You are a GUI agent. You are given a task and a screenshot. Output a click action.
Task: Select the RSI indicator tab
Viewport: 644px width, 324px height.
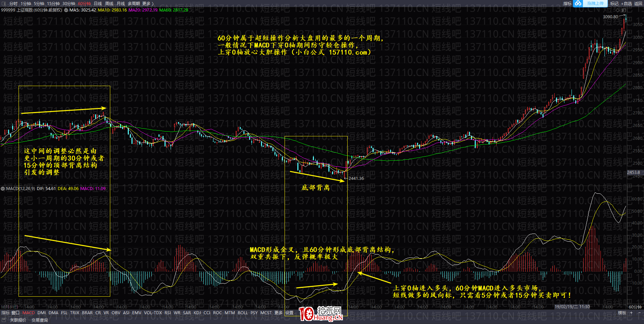pyautogui.click(x=168, y=313)
